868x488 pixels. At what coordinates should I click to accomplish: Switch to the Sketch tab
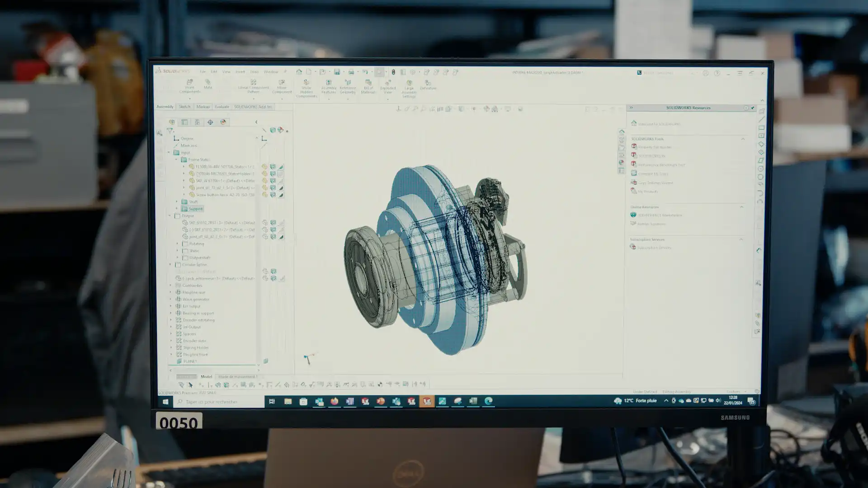(x=184, y=107)
